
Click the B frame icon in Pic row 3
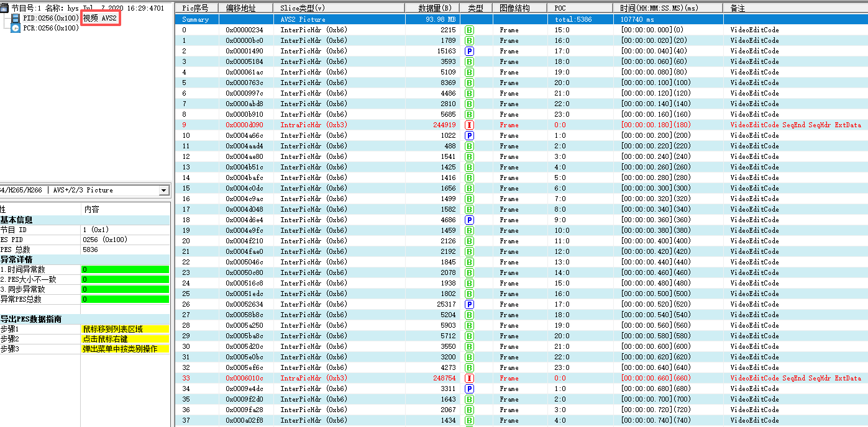[470, 61]
